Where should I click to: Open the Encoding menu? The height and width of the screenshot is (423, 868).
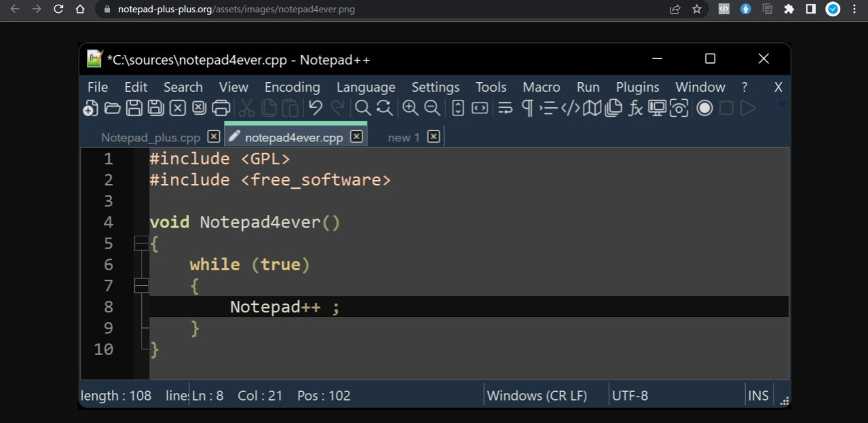coord(292,87)
